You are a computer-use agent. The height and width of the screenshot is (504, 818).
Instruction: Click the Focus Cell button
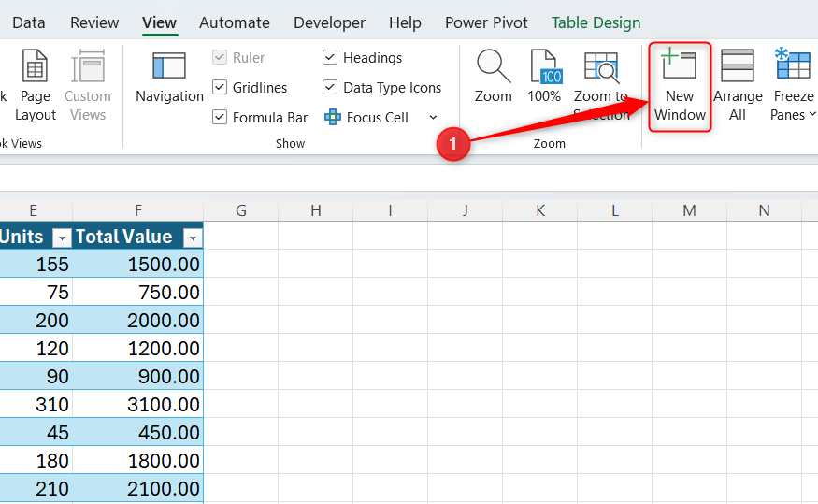click(x=366, y=118)
